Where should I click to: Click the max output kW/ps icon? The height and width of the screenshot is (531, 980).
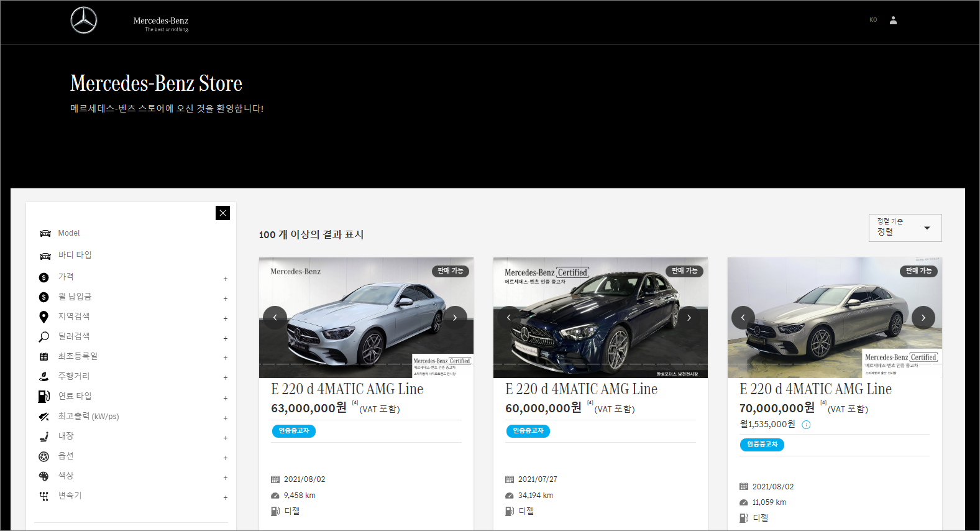coord(44,417)
